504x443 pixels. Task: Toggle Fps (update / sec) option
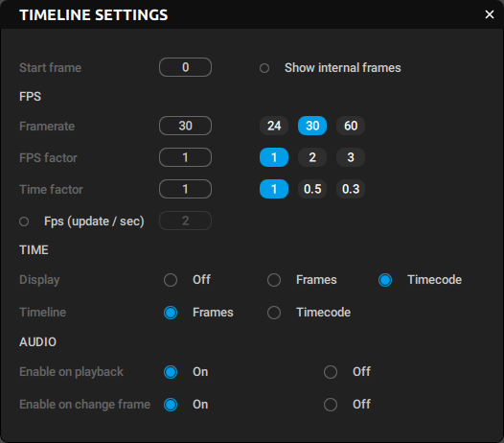coord(24,221)
